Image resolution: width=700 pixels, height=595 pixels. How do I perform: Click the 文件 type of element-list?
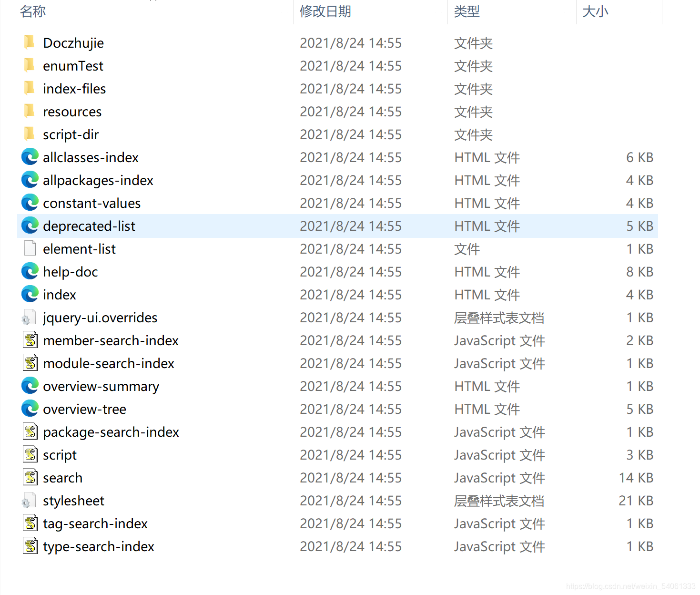[x=467, y=249]
